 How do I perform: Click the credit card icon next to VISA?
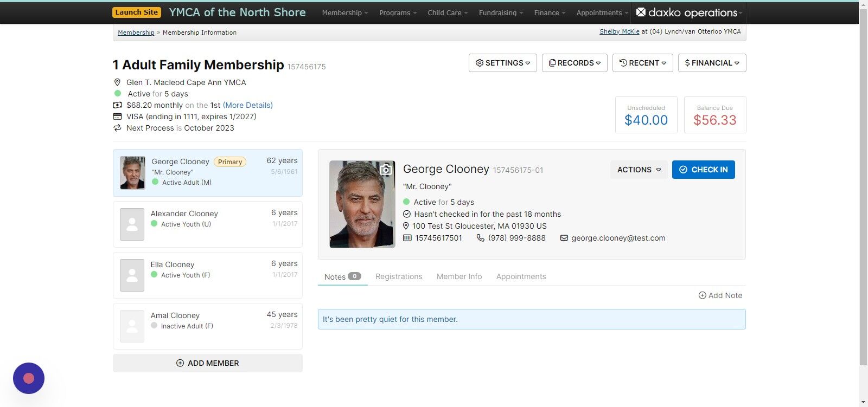(117, 117)
